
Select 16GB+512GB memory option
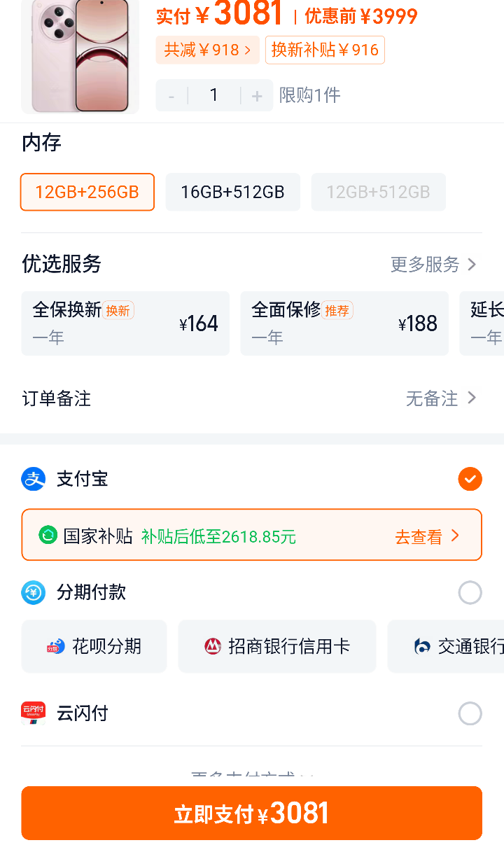233,192
